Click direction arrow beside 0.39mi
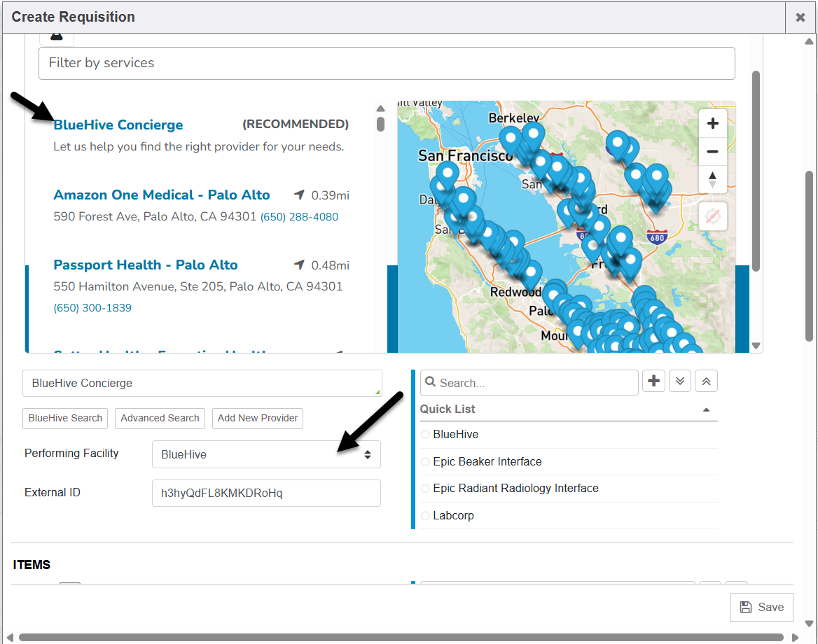The height and width of the screenshot is (644, 818). click(299, 195)
